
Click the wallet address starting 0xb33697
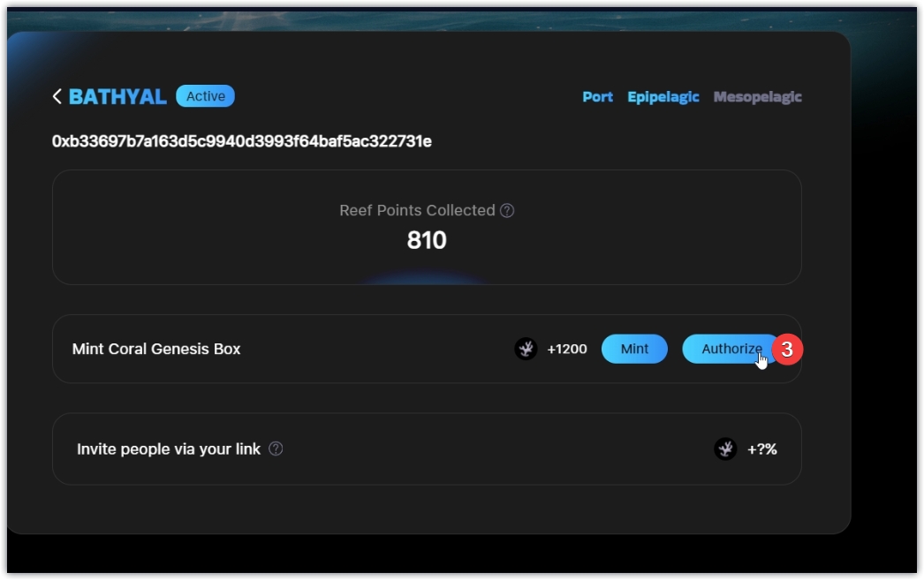pos(241,141)
